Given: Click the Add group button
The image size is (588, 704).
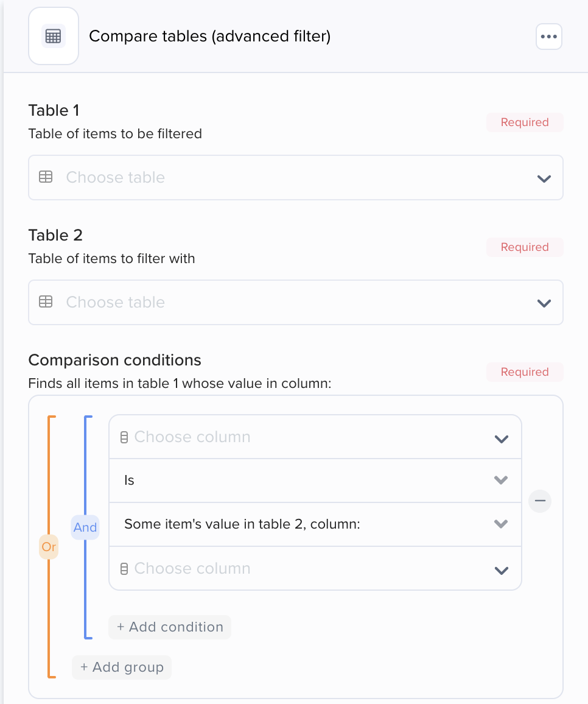Looking at the screenshot, I should 121,667.
